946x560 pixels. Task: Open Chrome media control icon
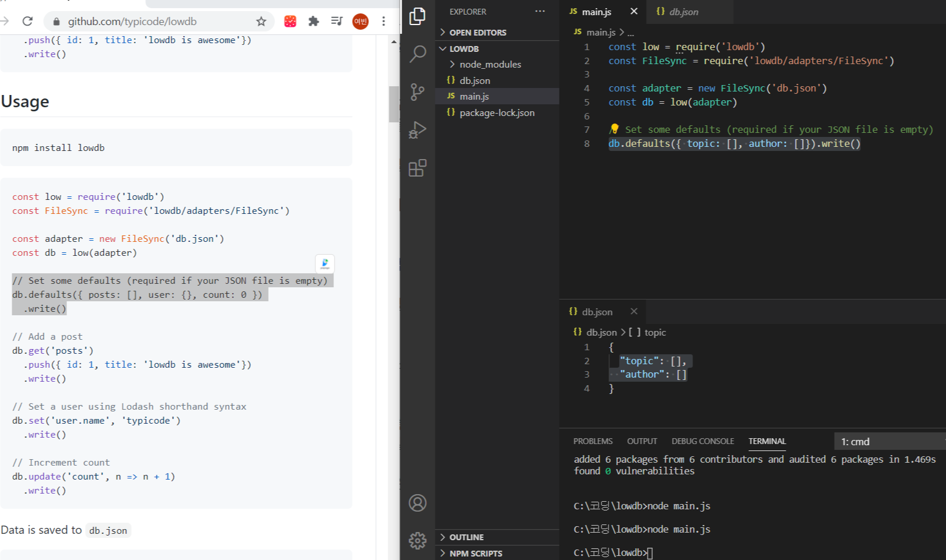336,21
